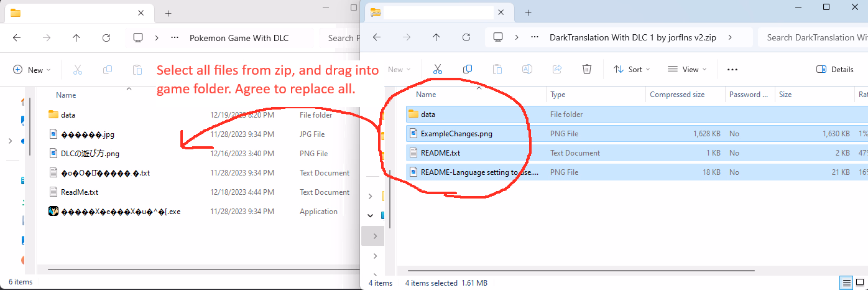Viewport: 868px width, 290px height.
Task: Click the Cut scissors icon in zip window
Action: point(438,70)
